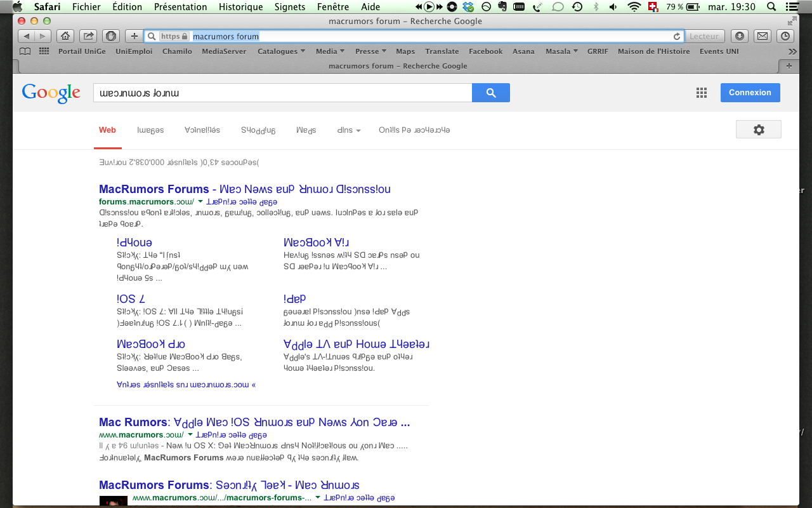The height and width of the screenshot is (508, 812).
Task: Go back with the Safari back arrow
Action: coord(26,36)
